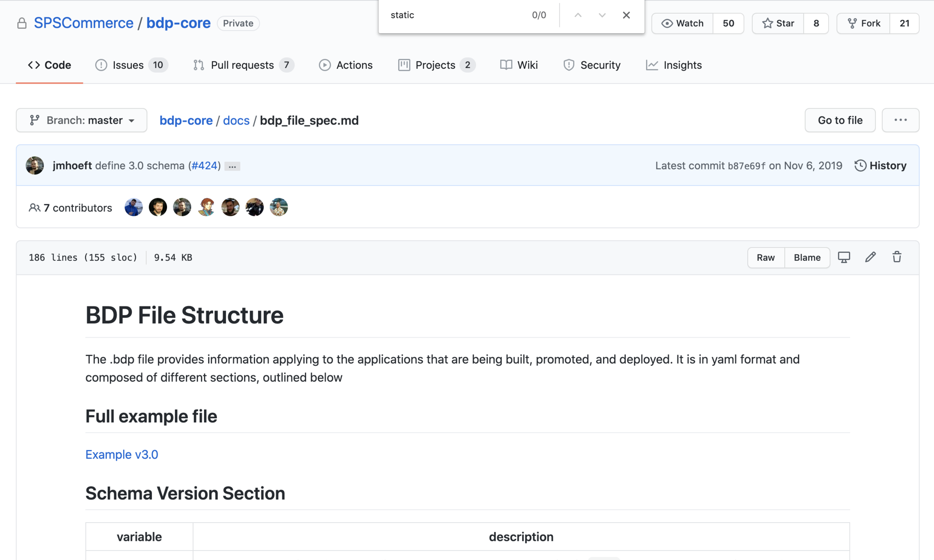This screenshot has height=560, width=934.
Task: Expand the commit message ellipsis
Action: 232,166
